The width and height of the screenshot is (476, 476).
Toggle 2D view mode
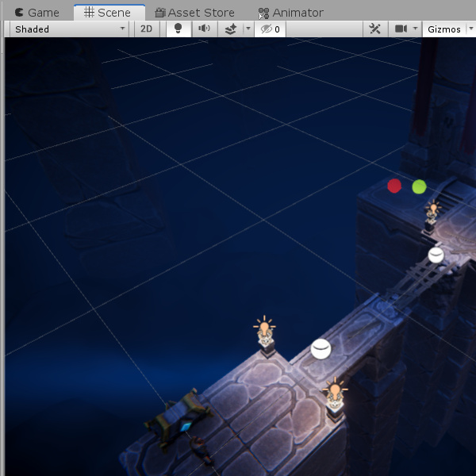tap(147, 29)
